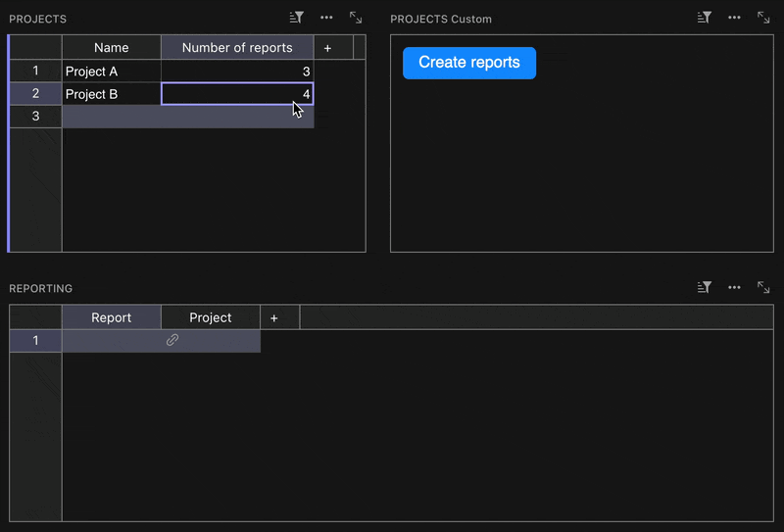The image size is (784, 532).
Task: Select the Number of reports column header
Action: (237, 48)
